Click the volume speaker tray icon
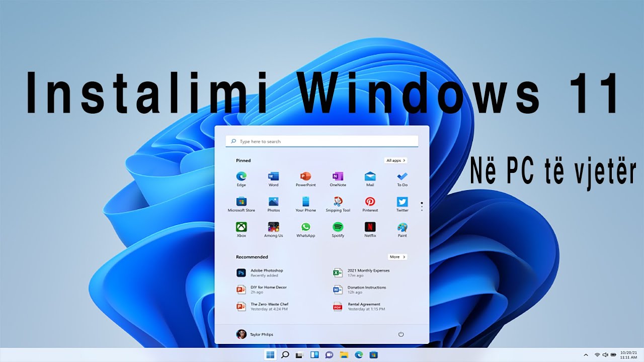This screenshot has height=362, width=644. pos(605,355)
